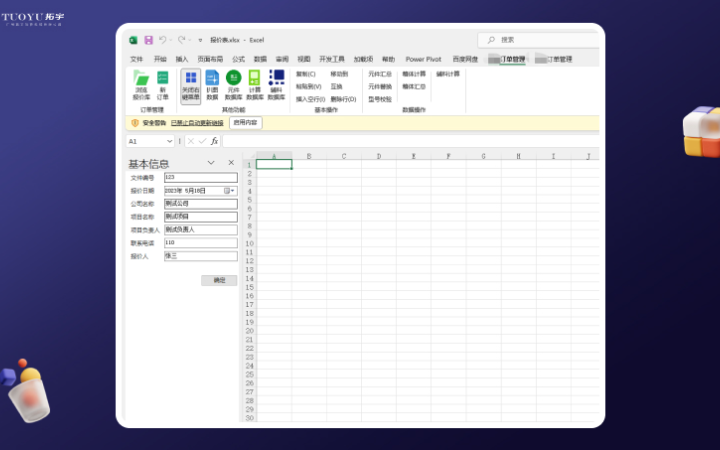Switch to the 公式 ribbon tab
The height and width of the screenshot is (450, 720).
tap(238, 59)
